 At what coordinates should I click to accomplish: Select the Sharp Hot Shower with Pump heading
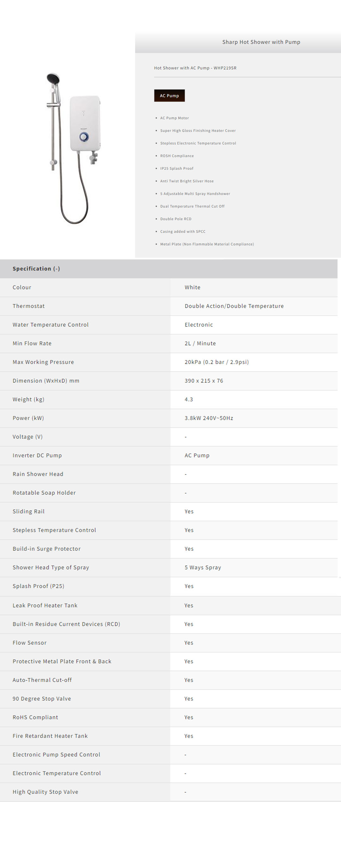[261, 42]
